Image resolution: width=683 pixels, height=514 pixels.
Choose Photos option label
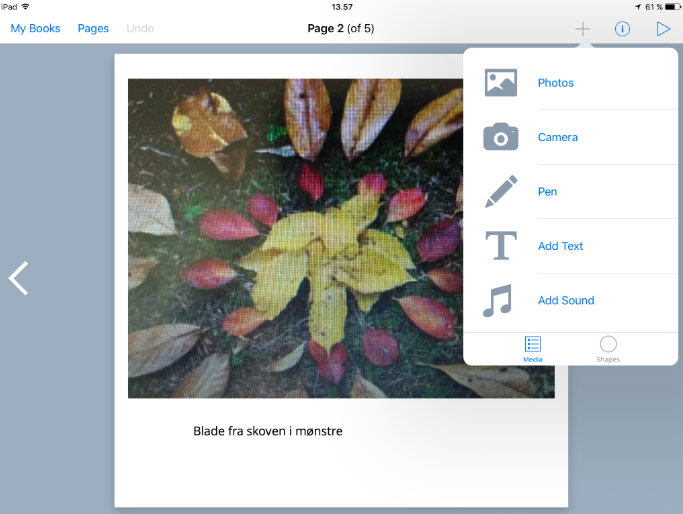[555, 83]
